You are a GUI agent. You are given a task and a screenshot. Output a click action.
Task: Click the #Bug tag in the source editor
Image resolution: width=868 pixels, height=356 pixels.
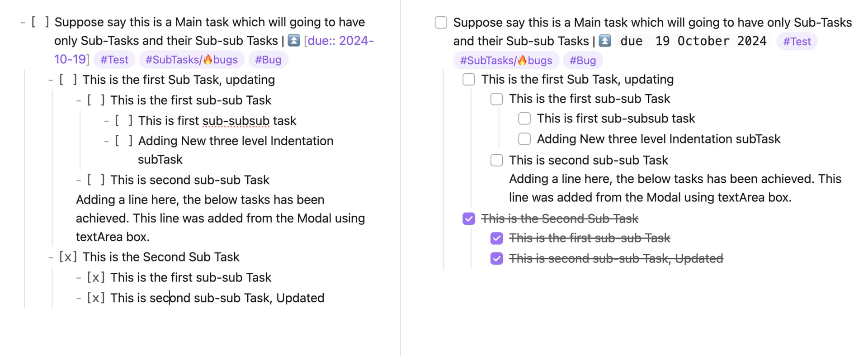(x=268, y=59)
